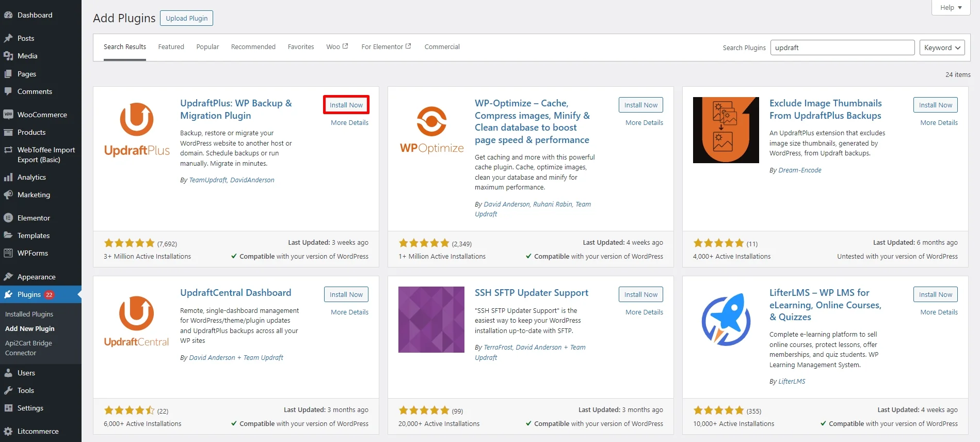Install UpdraftCentral Dashboard plugin now
Viewport: 980px width, 442px height.
[346, 294]
